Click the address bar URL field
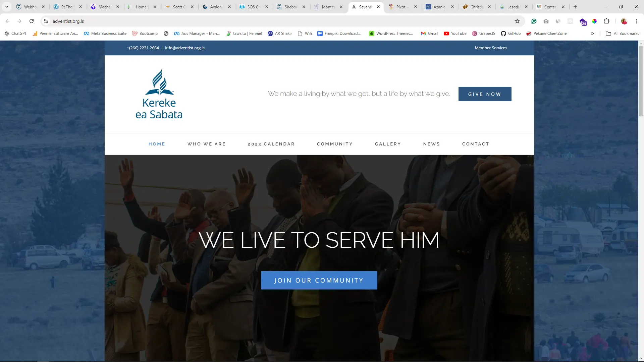Screen dimensions: 644x362 pyautogui.click(x=278, y=21)
